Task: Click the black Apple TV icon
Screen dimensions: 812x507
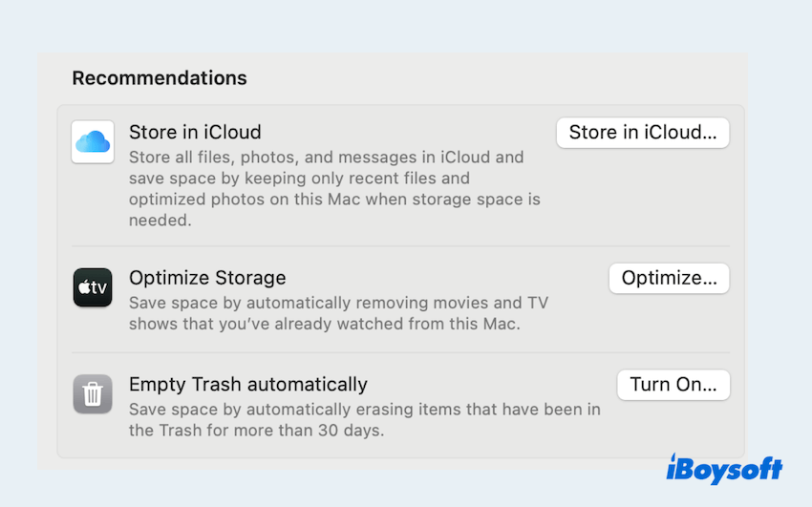Action: click(93, 287)
